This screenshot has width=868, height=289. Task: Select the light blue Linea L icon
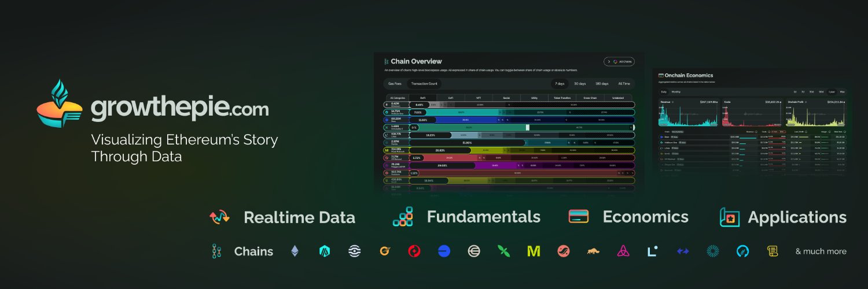point(652,251)
